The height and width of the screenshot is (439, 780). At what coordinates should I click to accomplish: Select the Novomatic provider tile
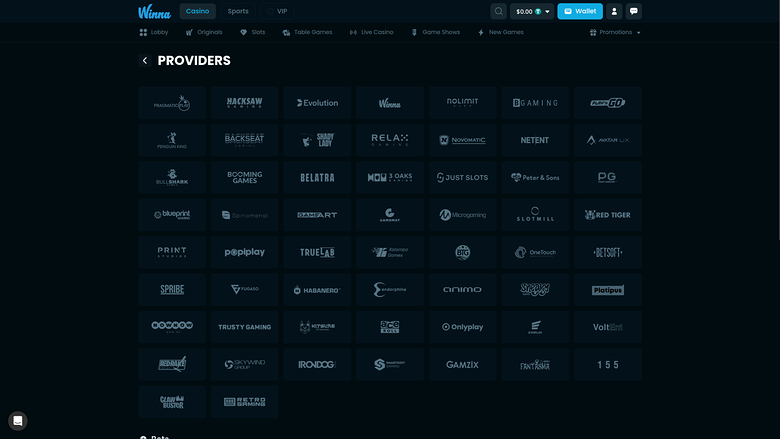[463, 140]
